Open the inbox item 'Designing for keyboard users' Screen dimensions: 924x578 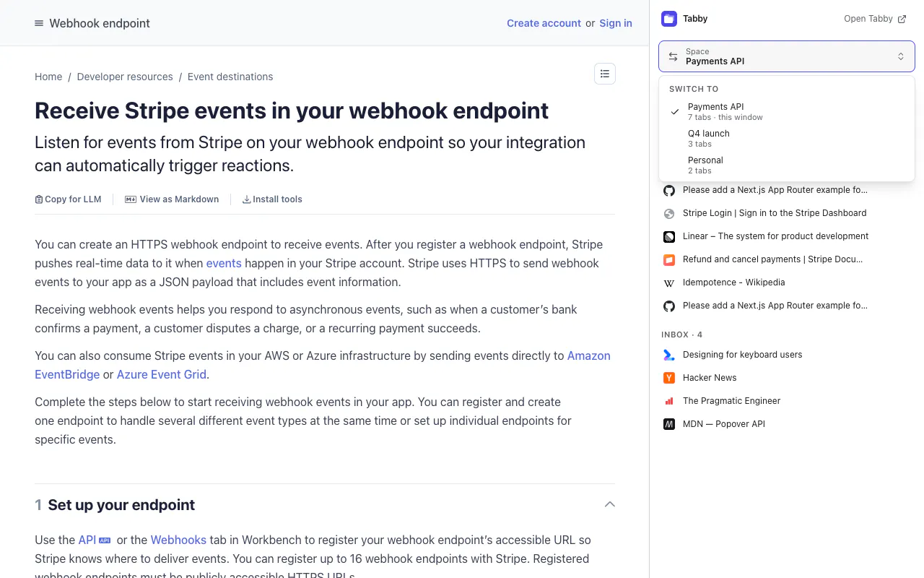pos(787,355)
